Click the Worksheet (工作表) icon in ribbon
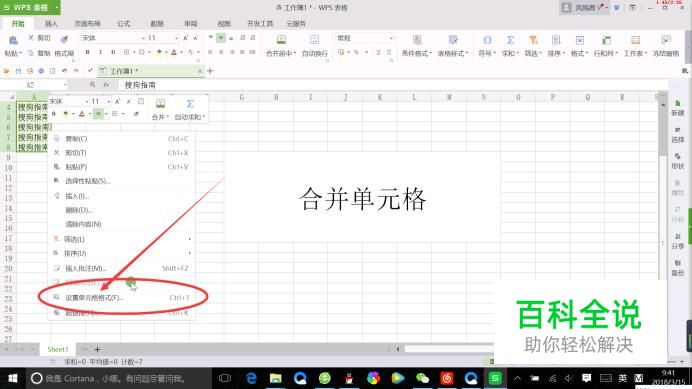The height and width of the screenshot is (389, 692). [636, 40]
